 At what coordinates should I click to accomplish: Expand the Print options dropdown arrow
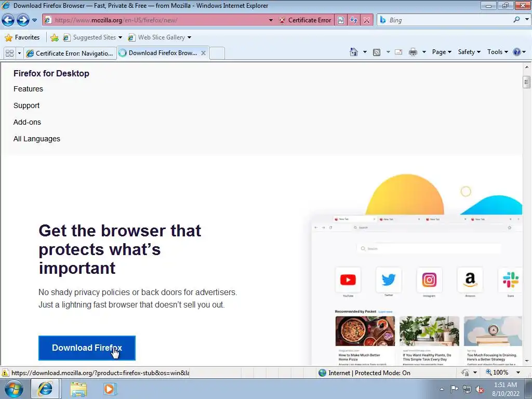click(424, 52)
